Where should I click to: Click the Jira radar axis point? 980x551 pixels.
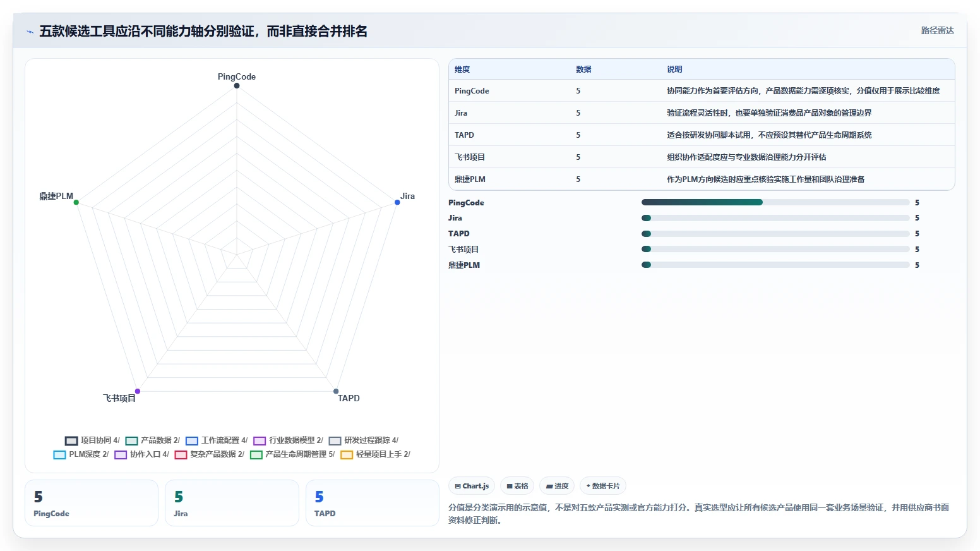tap(397, 202)
